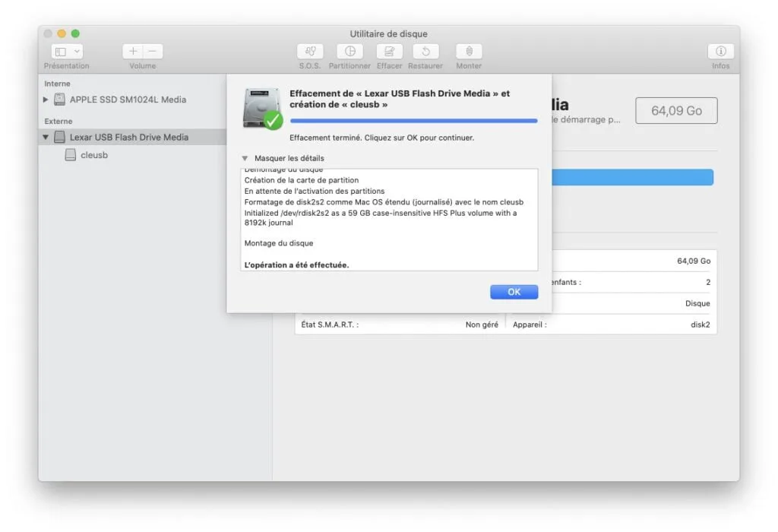Confirm with the OK button

pos(514,292)
